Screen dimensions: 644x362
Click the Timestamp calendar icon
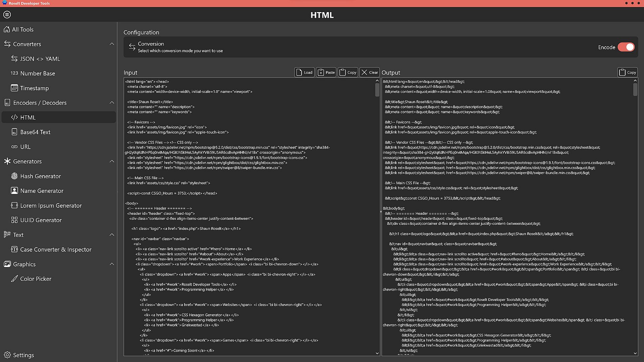(14, 88)
